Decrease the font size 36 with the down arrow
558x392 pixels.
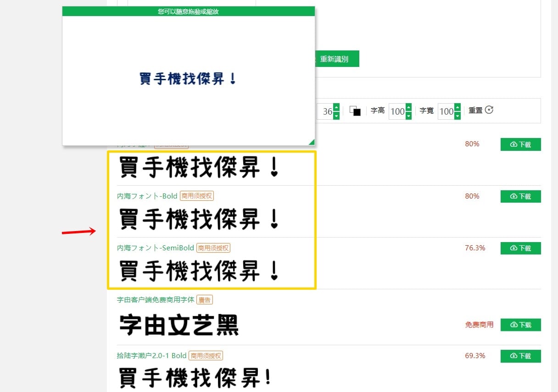pyautogui.click(x=336, y=116)
